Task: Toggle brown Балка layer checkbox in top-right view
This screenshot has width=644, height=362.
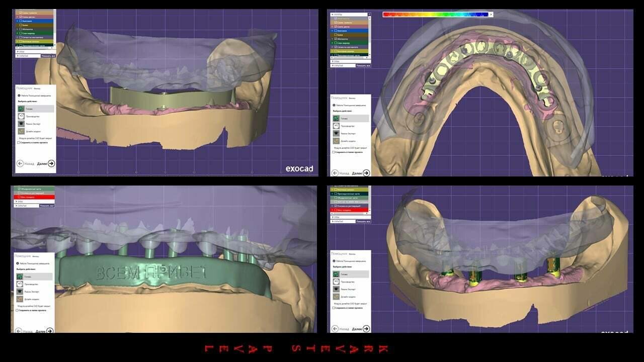Action: pyautogui.click(x=336, y=35)
